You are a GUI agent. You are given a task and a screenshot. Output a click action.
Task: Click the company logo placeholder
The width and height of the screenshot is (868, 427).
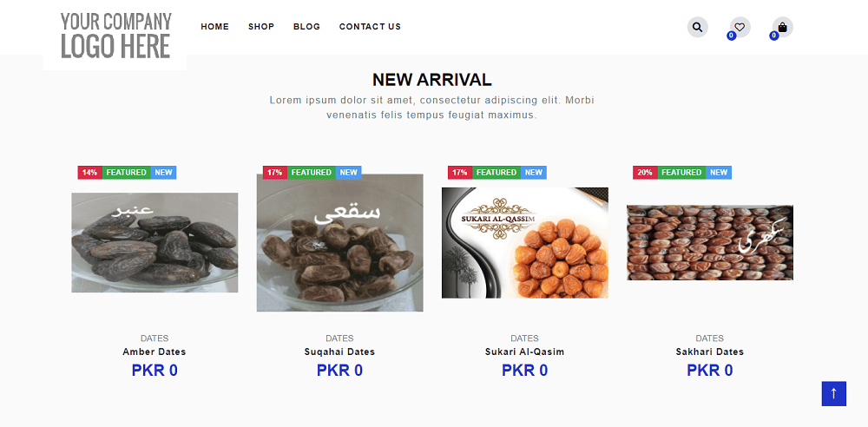pyautogui.click(x=115, y=36)
